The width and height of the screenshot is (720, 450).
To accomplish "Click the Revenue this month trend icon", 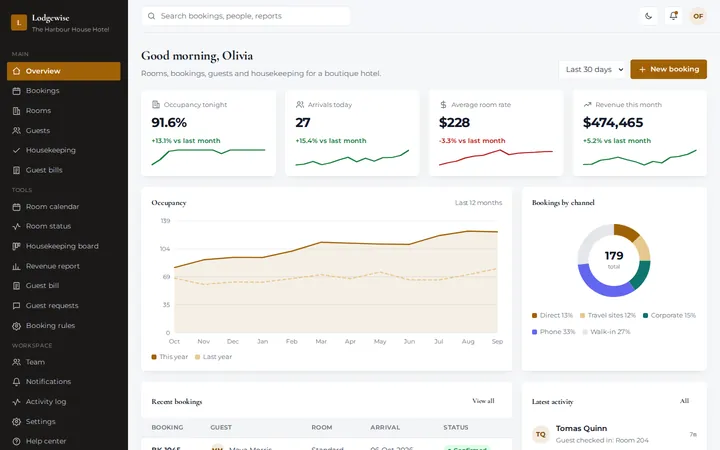I will 587,105.
